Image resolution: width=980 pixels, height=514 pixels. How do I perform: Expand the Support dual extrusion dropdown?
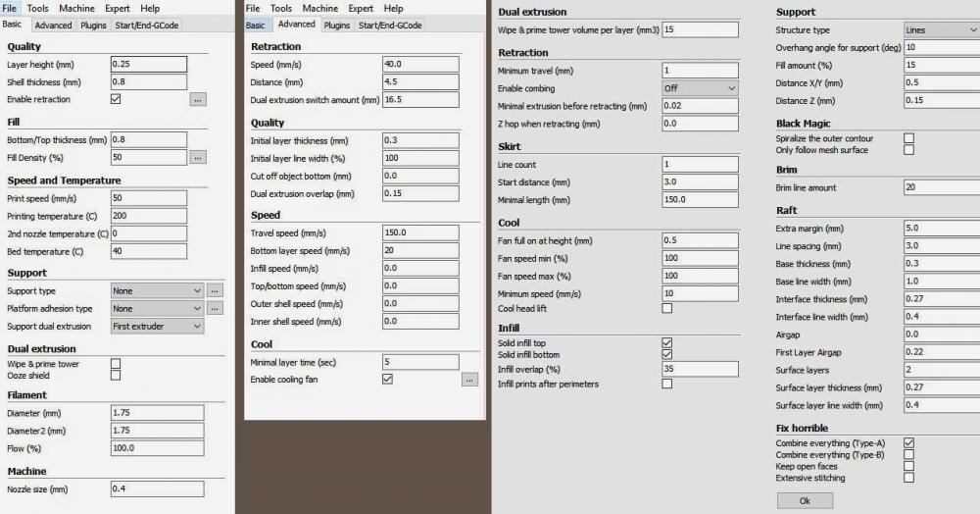point(156,326)
